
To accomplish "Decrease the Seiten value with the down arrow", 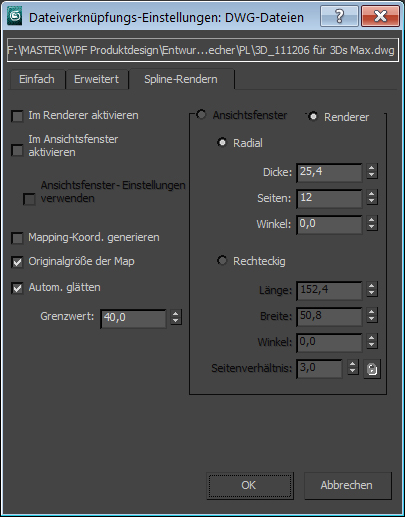I will (372, 201).
